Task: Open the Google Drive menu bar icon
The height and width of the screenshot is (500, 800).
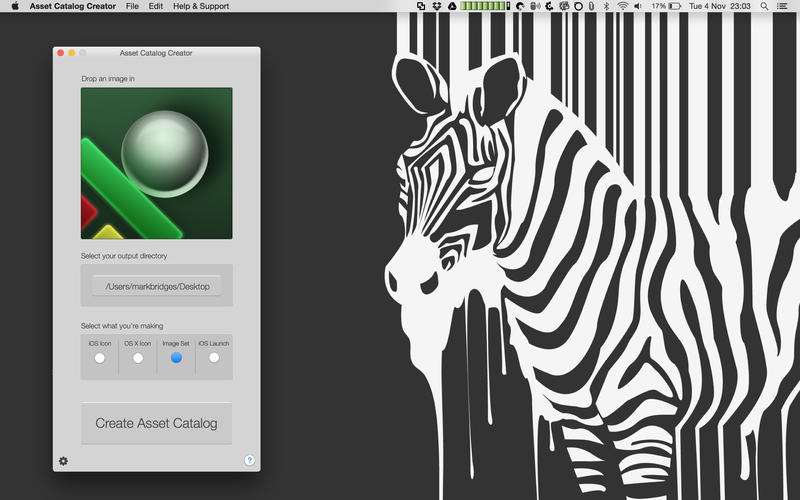Action: point(453,6)
